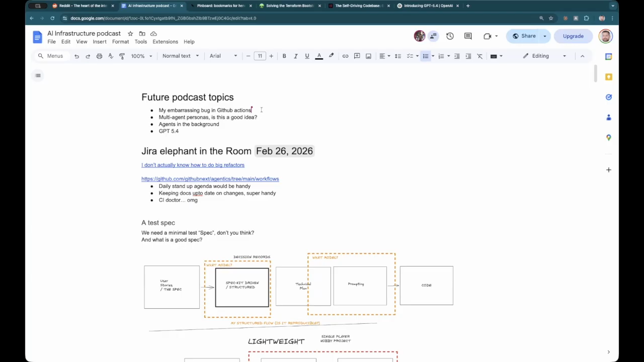Click the insert image icon

[368, 56]
